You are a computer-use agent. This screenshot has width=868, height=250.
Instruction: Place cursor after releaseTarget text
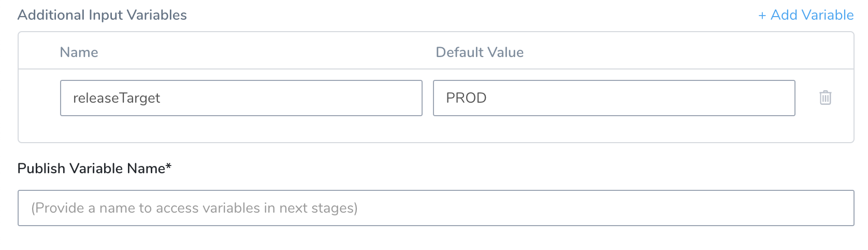coord(161,98)
